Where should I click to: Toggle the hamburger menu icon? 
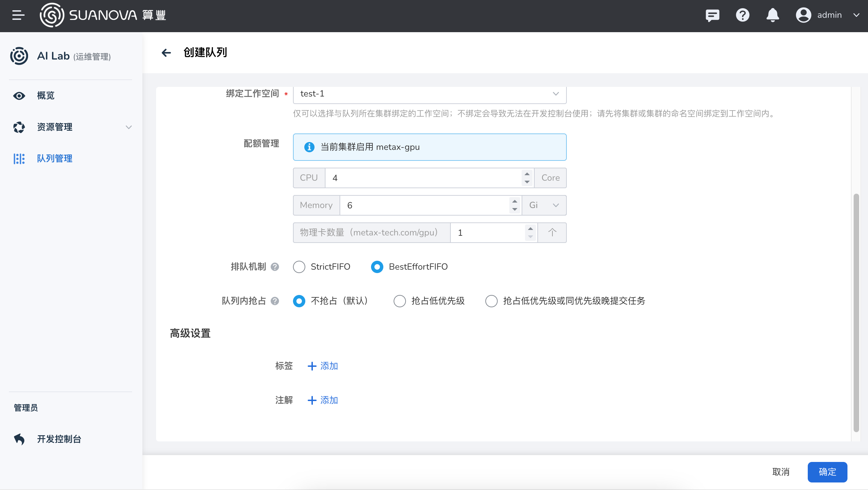click(18, 15)
